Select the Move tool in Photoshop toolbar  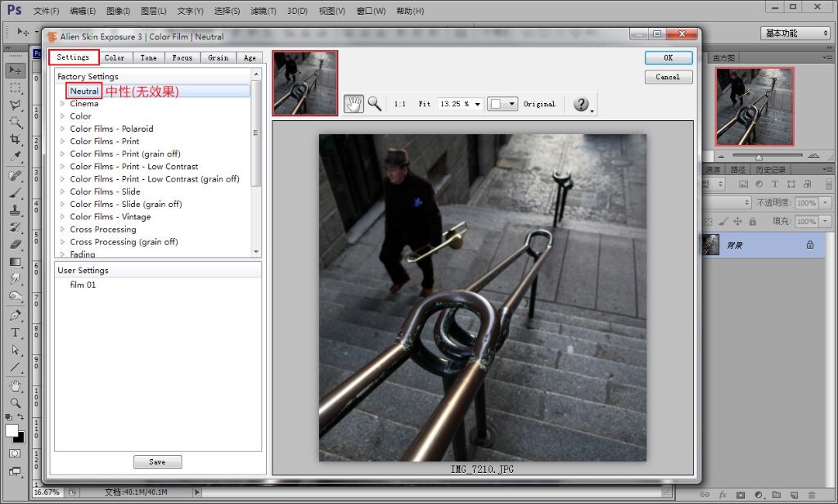coord(15,70)
